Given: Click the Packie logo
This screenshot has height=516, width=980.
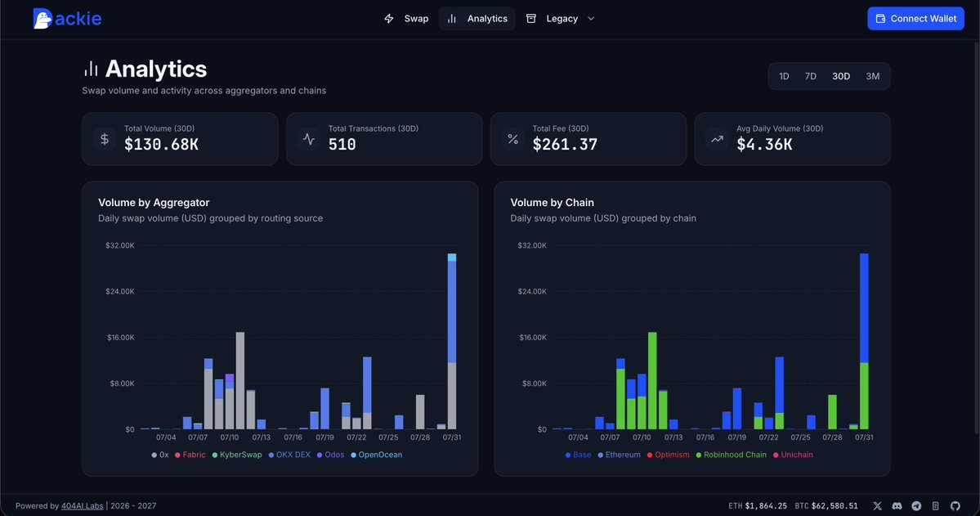Looking at the screenshot, I should [67, 19].
